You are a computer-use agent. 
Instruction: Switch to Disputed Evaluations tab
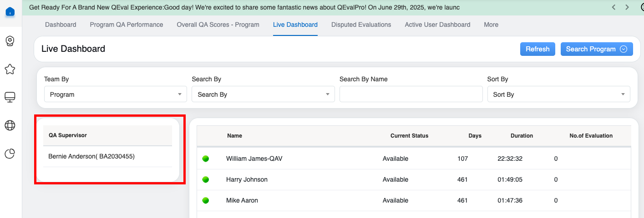pos(361,25)
